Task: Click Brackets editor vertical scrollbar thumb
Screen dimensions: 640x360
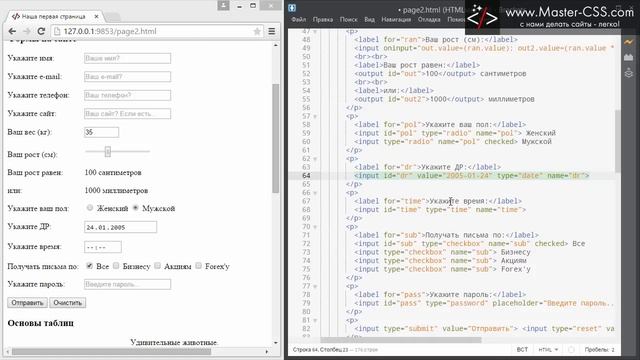Action: tap(618, 141)
